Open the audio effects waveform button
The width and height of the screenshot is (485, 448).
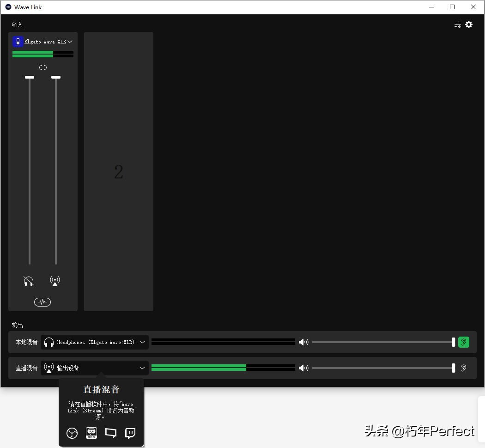click(42, 302)
